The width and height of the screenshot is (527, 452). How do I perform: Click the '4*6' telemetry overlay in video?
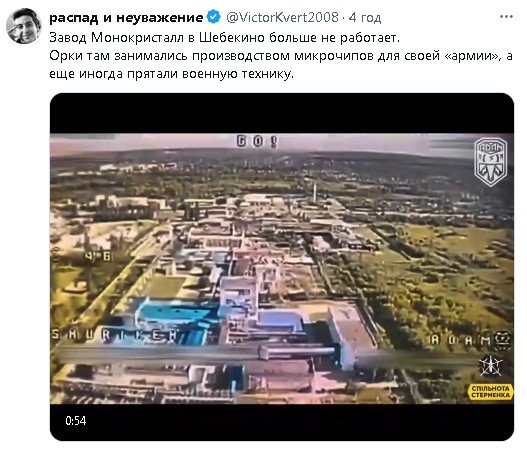[97, 256]
